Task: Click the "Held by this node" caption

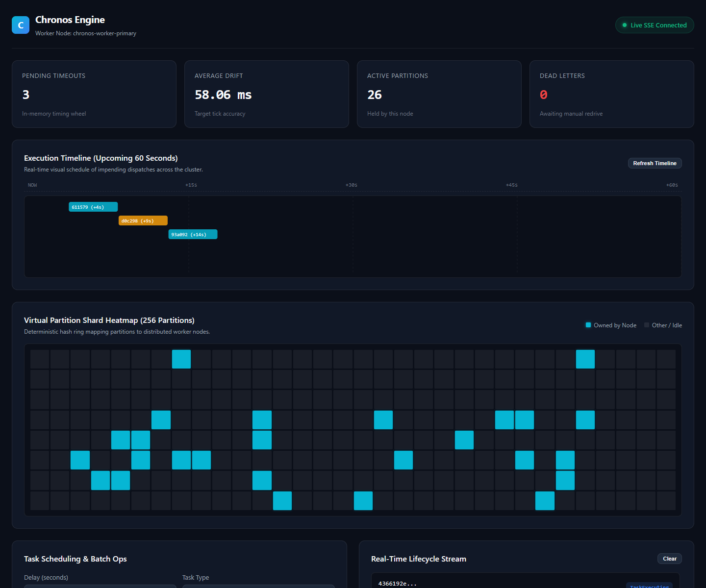Action: 390,114
